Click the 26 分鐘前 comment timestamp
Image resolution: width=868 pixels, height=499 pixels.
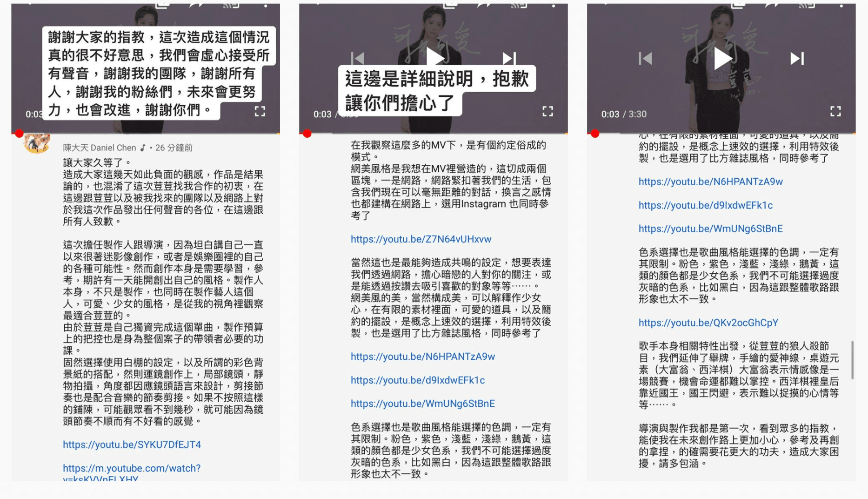(x=174, y=148)
